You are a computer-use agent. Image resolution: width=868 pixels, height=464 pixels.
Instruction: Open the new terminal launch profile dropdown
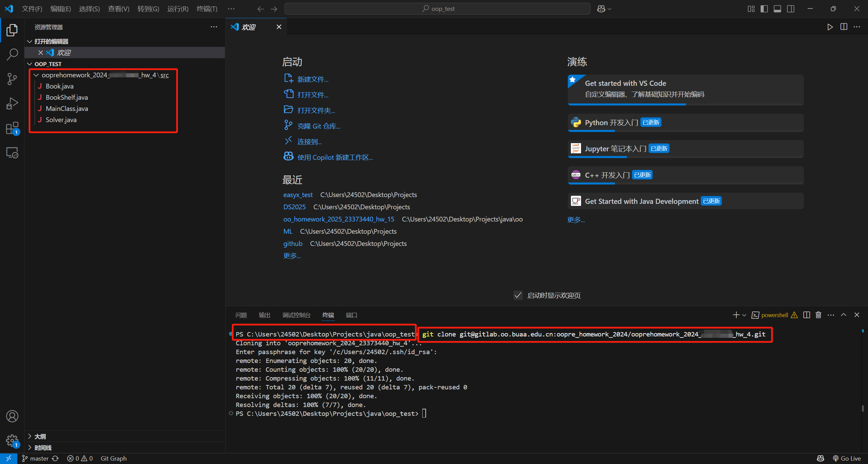[x=744, y=315]
